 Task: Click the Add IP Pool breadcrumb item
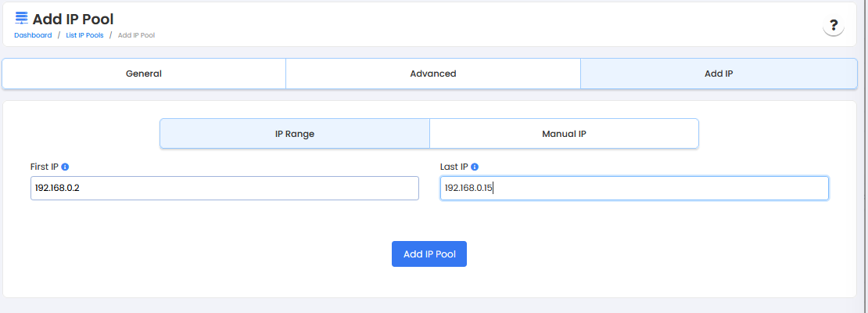[x=136, y=35]
